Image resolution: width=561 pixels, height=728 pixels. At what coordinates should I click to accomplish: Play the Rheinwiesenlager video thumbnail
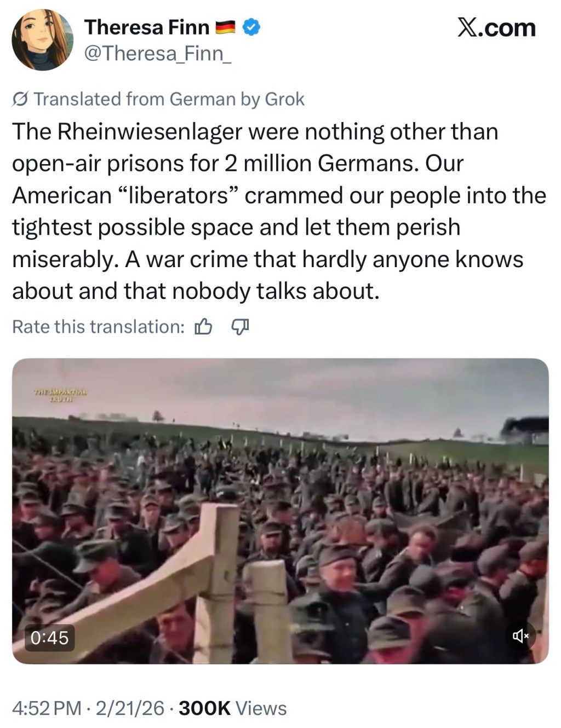[280, 511]
